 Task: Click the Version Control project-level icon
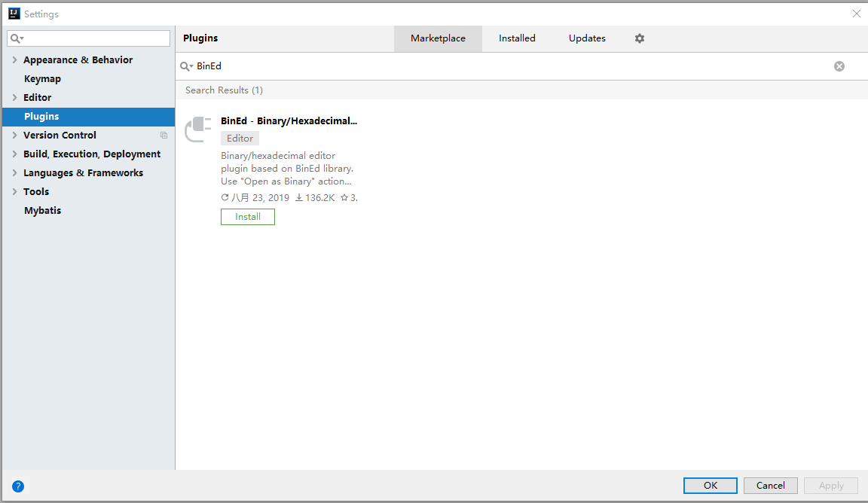click(164, 135)
